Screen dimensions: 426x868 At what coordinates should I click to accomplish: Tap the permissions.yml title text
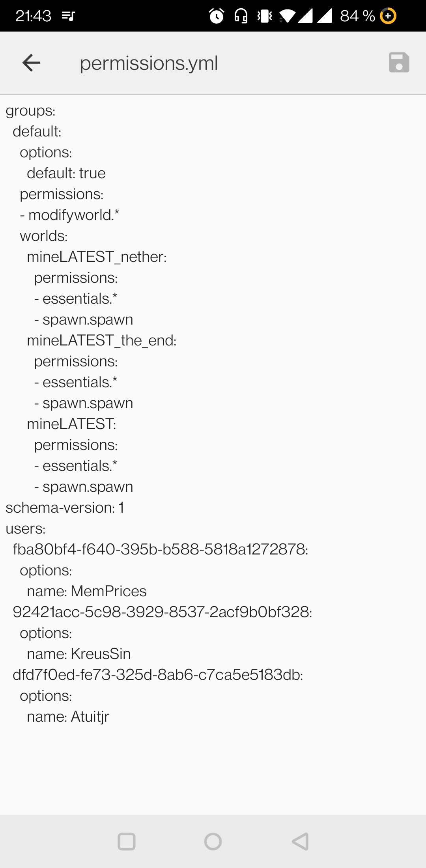pos(149,63)
